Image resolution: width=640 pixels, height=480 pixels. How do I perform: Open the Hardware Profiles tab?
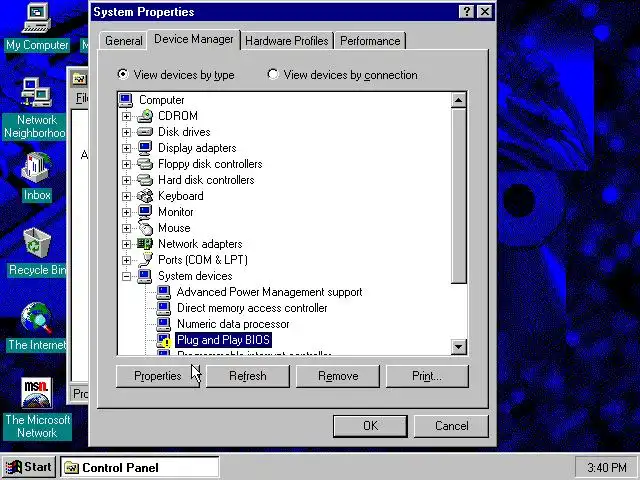click(287, 41)
